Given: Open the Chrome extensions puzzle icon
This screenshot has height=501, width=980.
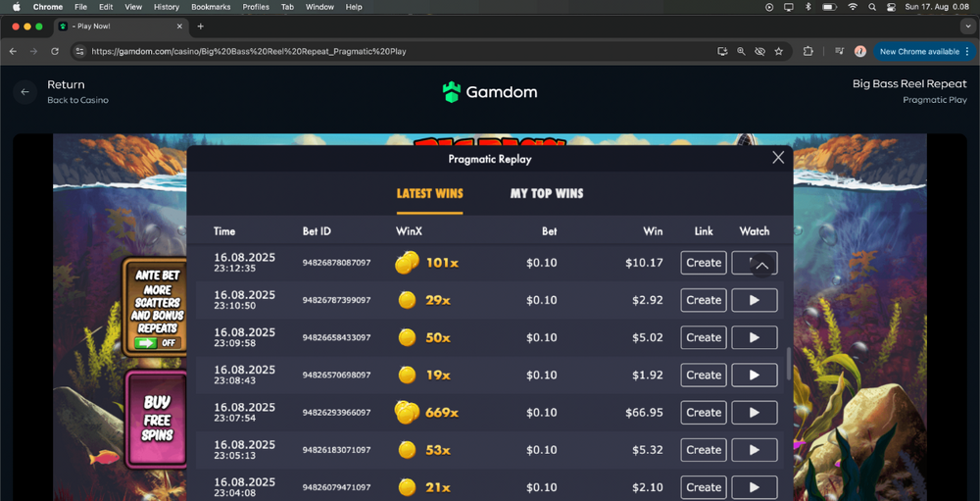Looking at the screenshot, I should click(808, 52).
